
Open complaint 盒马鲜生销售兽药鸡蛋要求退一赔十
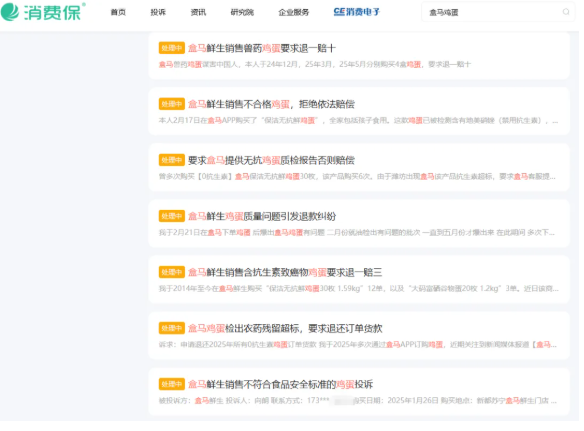click(x=262, y=48)
